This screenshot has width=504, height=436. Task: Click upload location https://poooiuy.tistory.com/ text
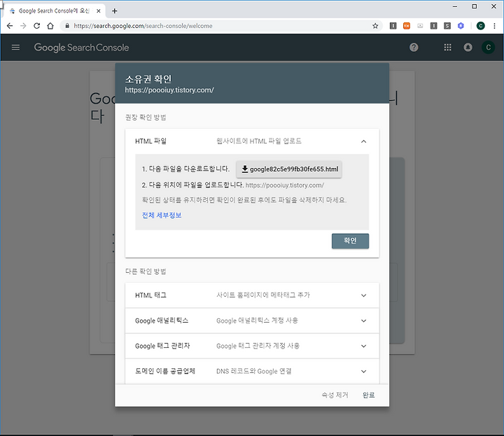[284, 185]
